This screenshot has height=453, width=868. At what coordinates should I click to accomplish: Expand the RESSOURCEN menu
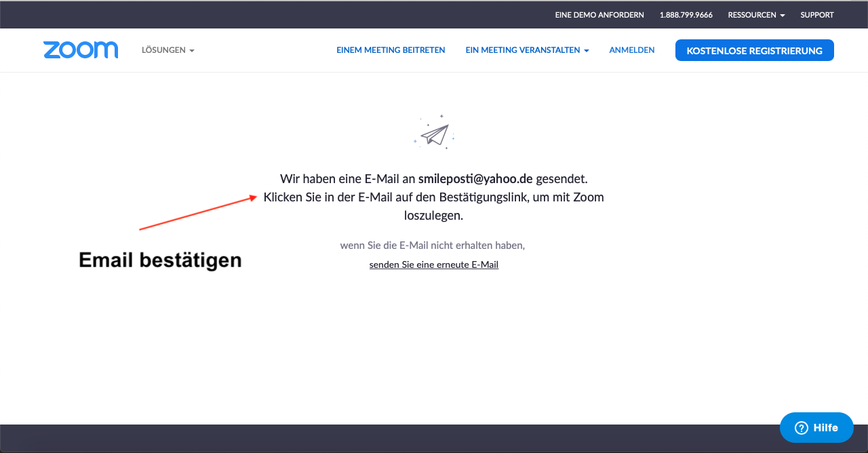pos(756,15)
